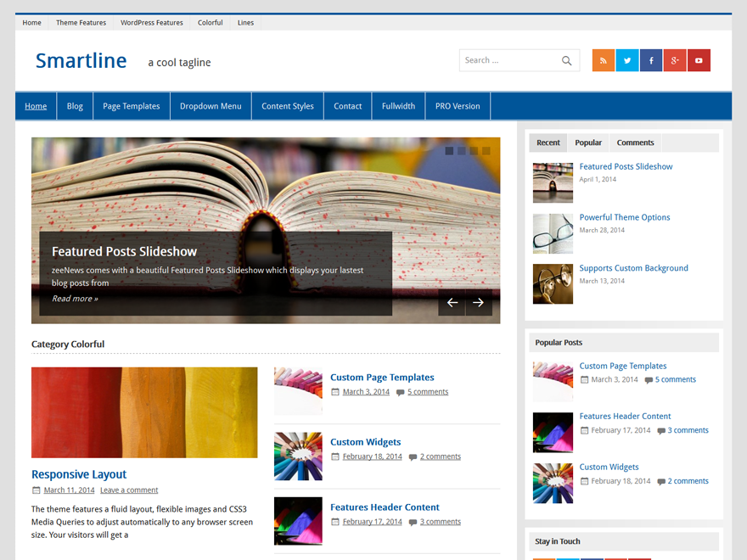Open the Facebook social icon

tap(651, 60)
